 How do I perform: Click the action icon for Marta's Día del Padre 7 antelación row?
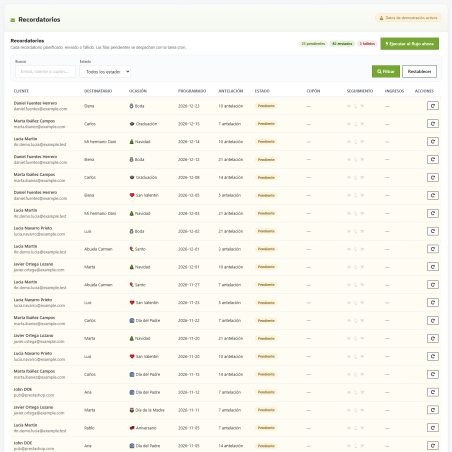coord(433,321)
